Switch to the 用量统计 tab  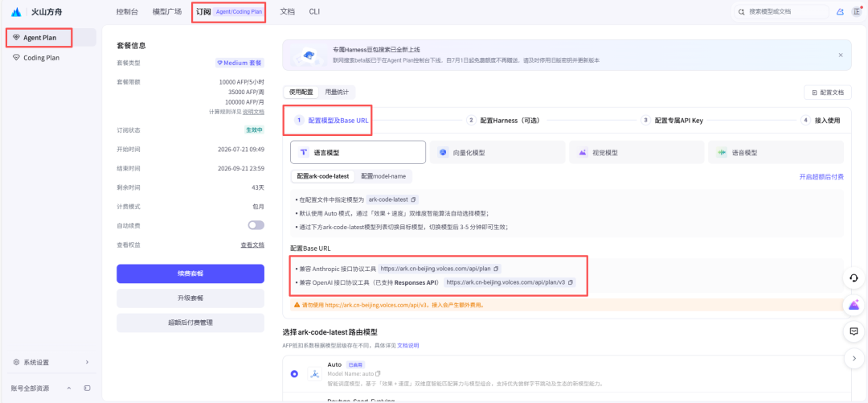tap(337, 92)
